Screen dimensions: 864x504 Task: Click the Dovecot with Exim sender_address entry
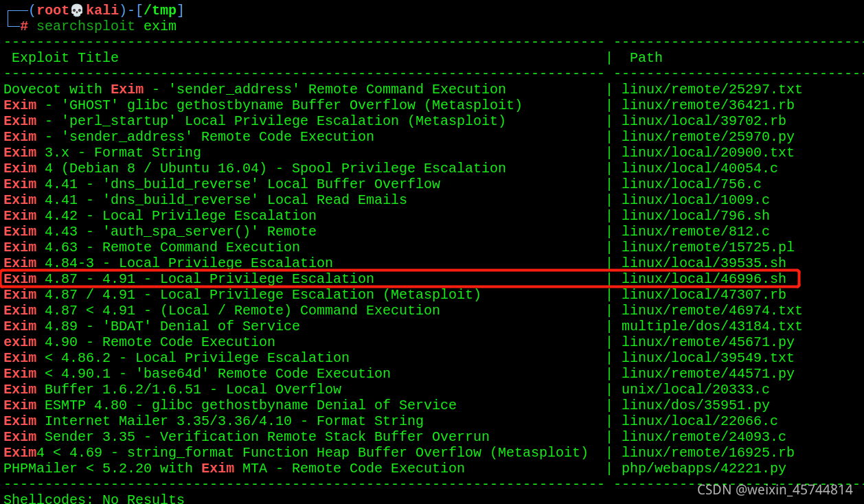(x=255, y=89)
